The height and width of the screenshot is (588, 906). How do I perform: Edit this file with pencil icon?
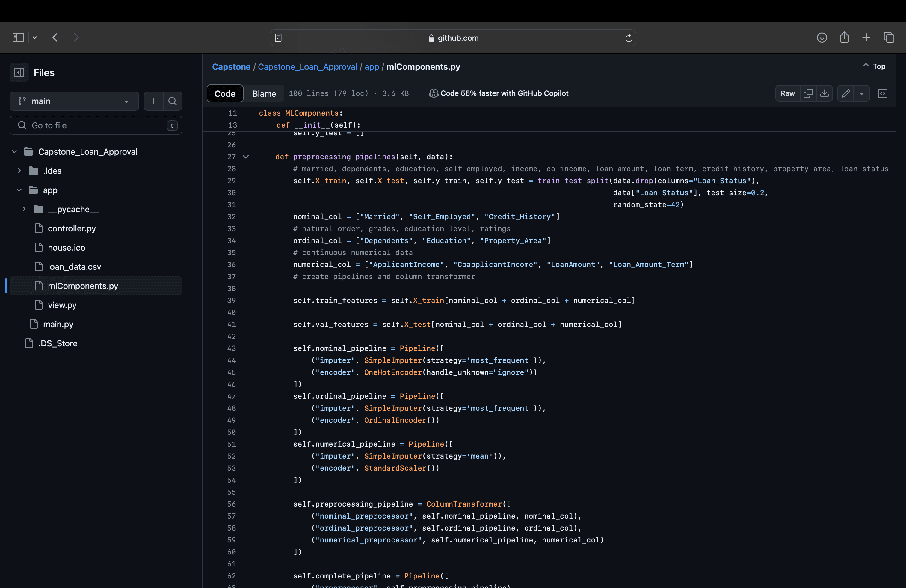point(845,93)
